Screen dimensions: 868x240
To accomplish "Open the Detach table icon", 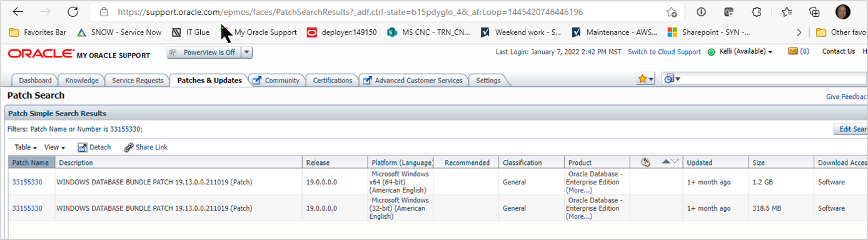I will pyautogui.click(x=82, y=147).
